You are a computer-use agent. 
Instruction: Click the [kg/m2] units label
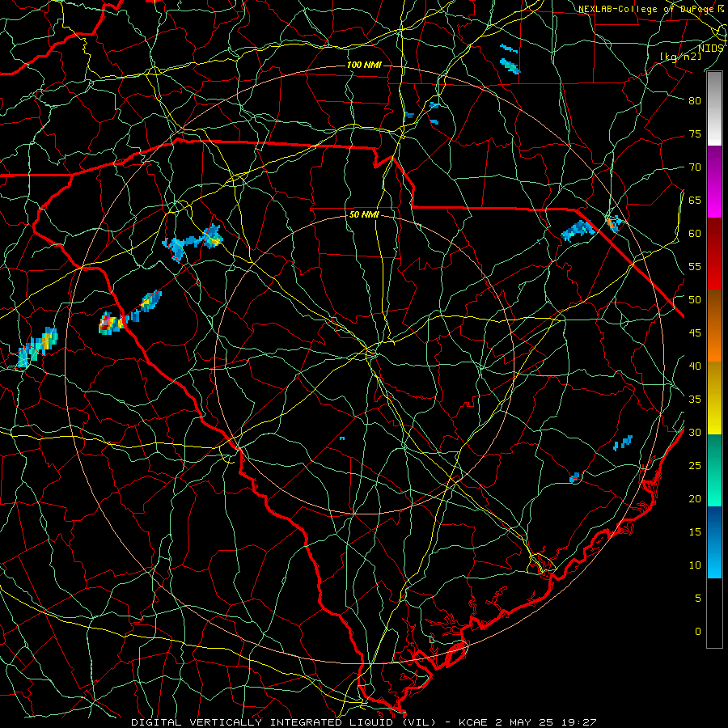click(680, 56)
